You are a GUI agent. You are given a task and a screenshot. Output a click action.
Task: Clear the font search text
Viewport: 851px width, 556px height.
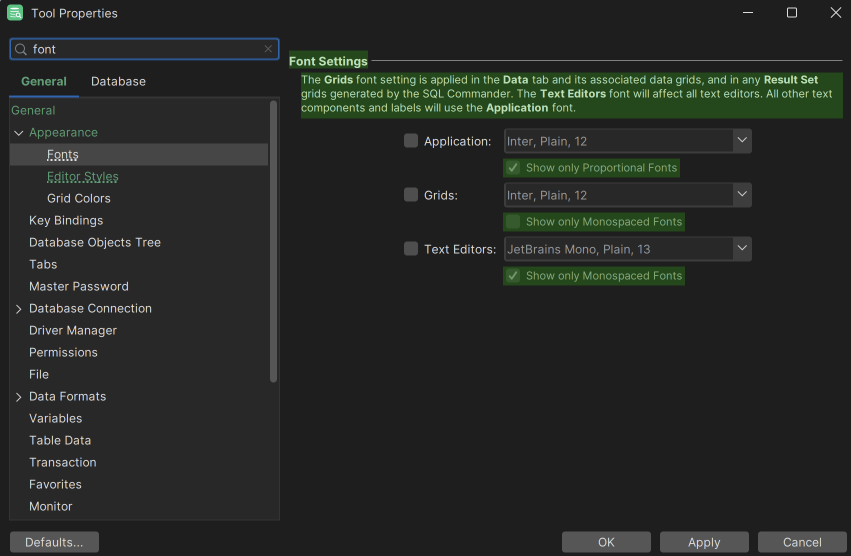[268, 49]
